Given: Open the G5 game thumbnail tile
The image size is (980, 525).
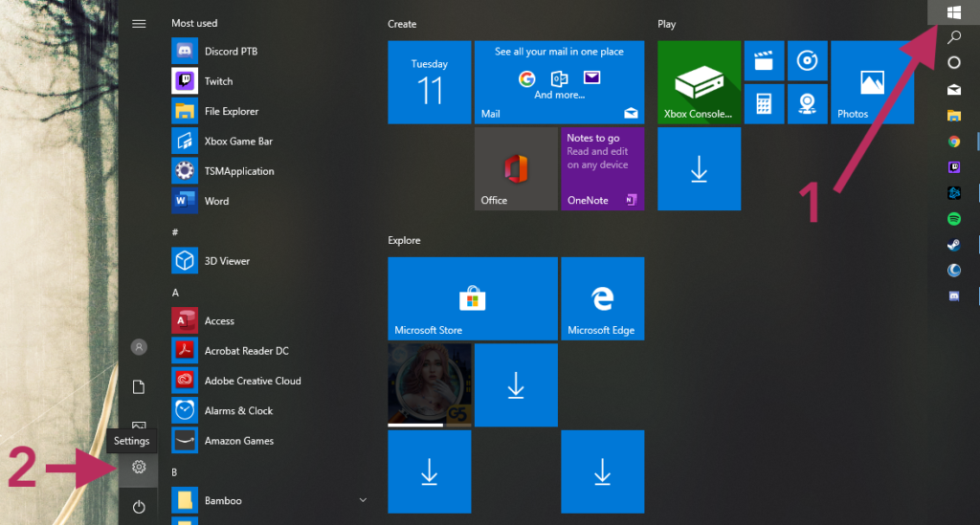Looking at the screenshot, I should point(430,385).
